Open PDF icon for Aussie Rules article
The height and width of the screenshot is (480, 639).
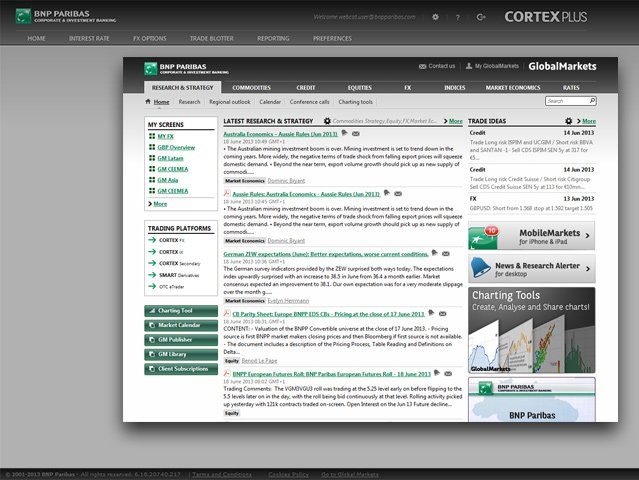click(227, 193)
